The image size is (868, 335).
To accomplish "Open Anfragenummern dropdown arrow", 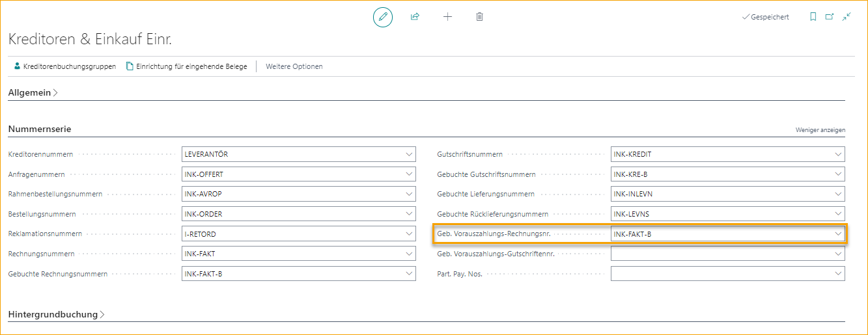I will (409, 174).
